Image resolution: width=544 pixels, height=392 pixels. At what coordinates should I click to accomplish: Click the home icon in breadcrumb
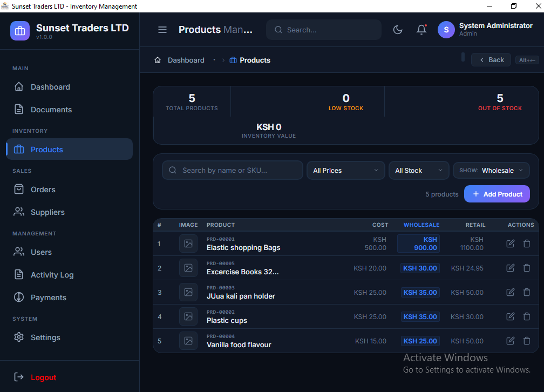(158, 60)
